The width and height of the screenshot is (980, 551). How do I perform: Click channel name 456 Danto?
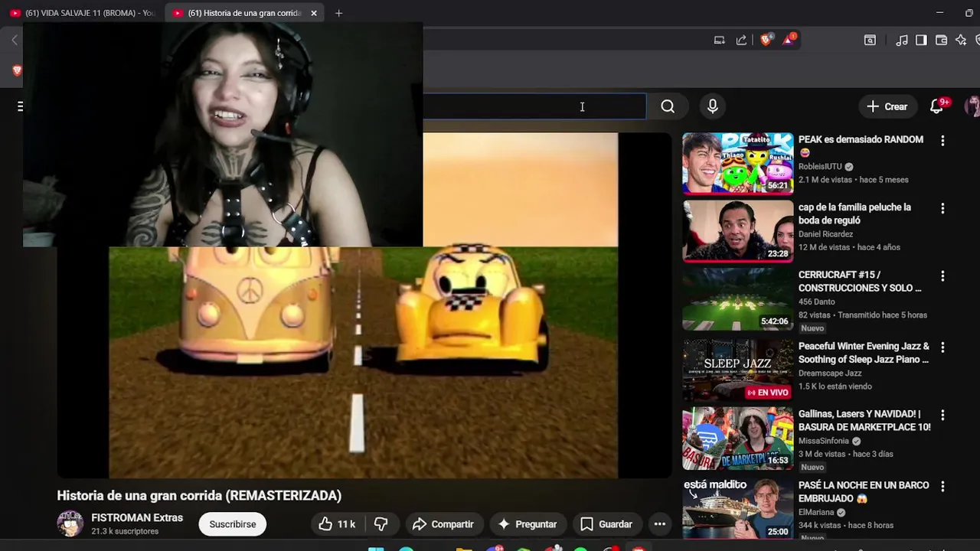(x=815, y=302)
